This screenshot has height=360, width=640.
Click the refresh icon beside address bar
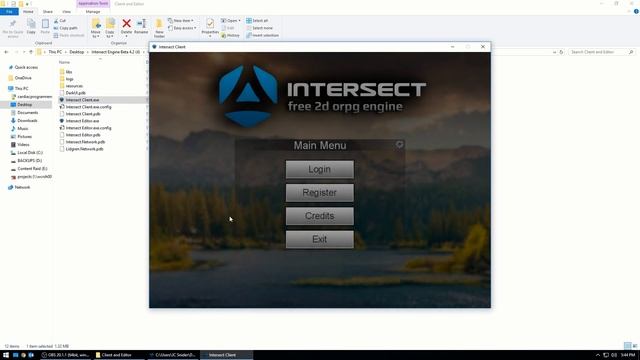point(561,52)
